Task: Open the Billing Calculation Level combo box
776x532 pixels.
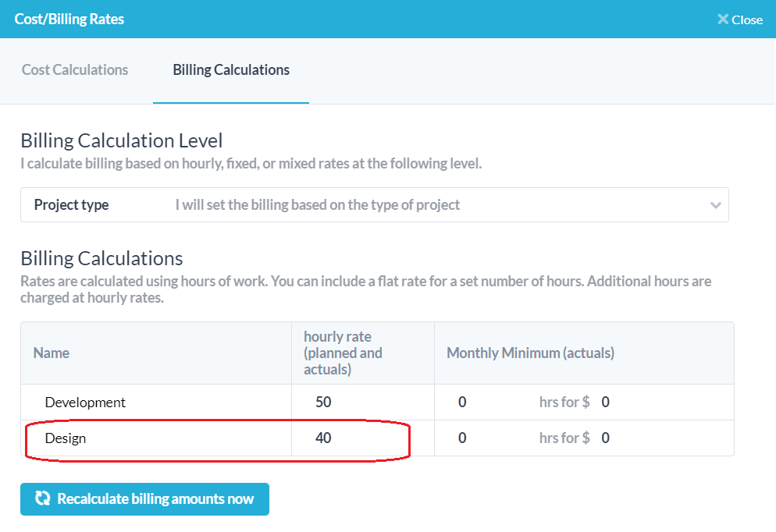Action: 374,205
